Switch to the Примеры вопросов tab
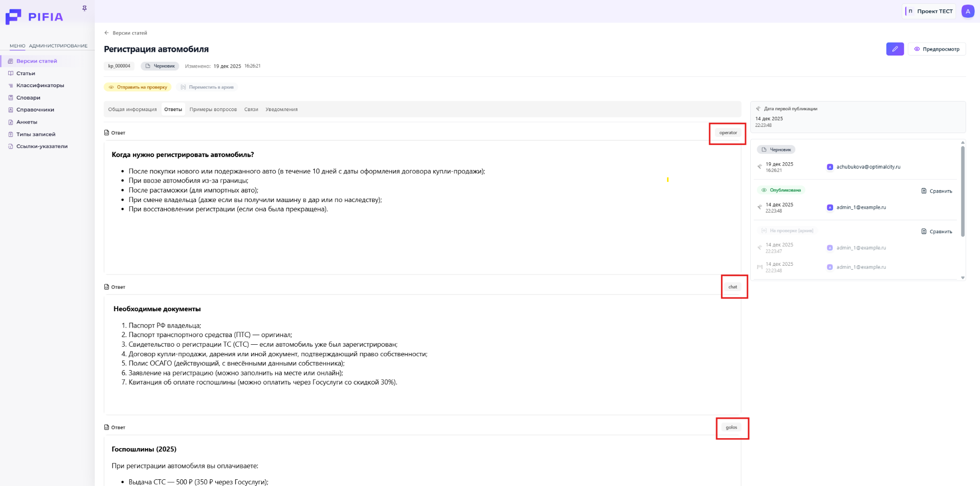980x486 pixels. (x=213, y=109)
